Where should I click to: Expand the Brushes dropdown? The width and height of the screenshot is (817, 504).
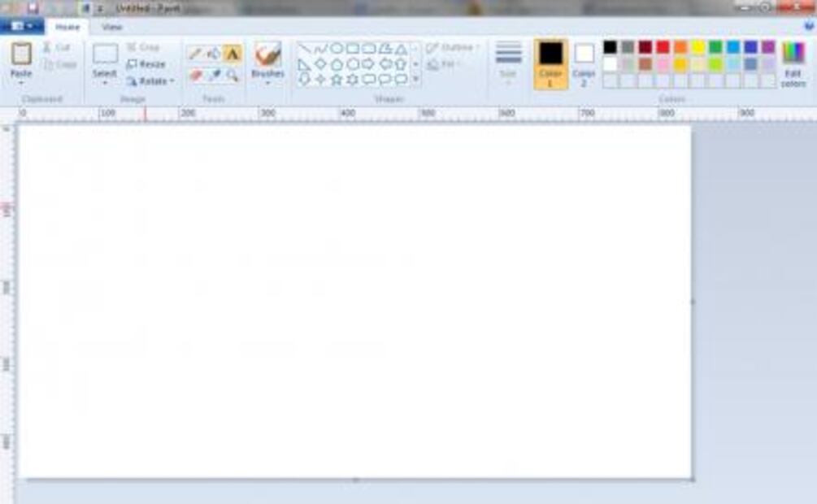point(267,83)
